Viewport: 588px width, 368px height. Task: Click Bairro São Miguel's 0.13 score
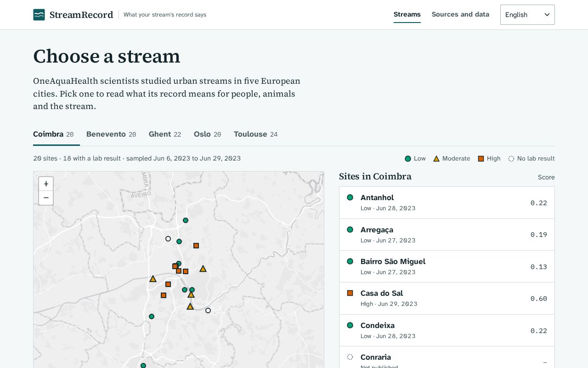pyautogui.click(x=539, y=267)
